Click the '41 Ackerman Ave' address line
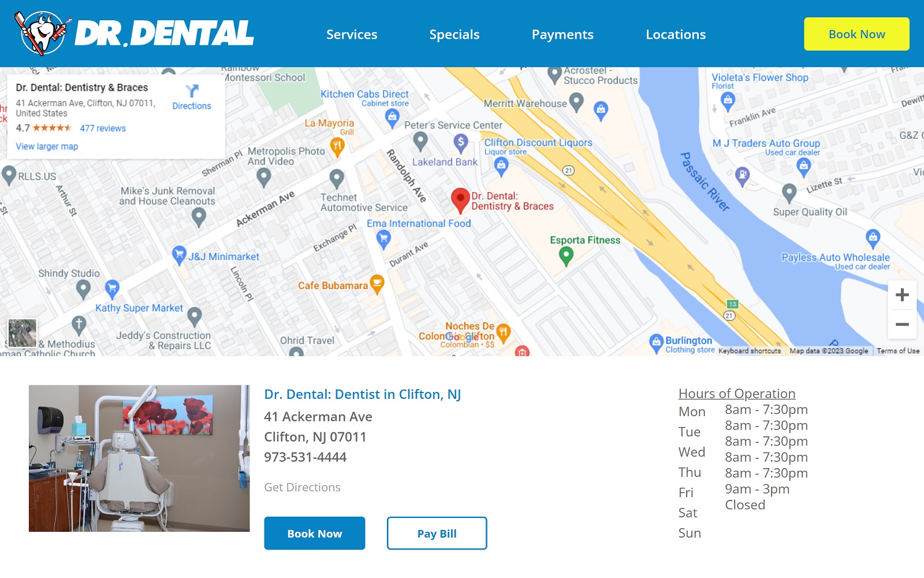This screenshot has height=578, width=924. click(318, 417)
